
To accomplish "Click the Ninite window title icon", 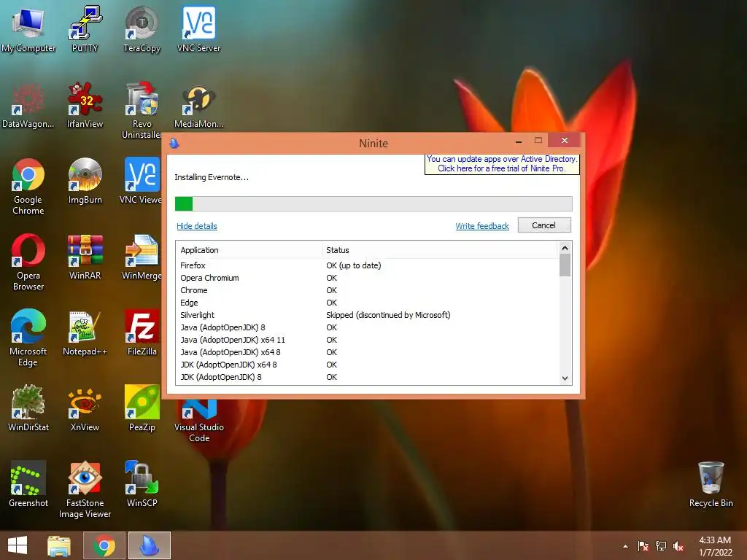I will coord(174,143).
